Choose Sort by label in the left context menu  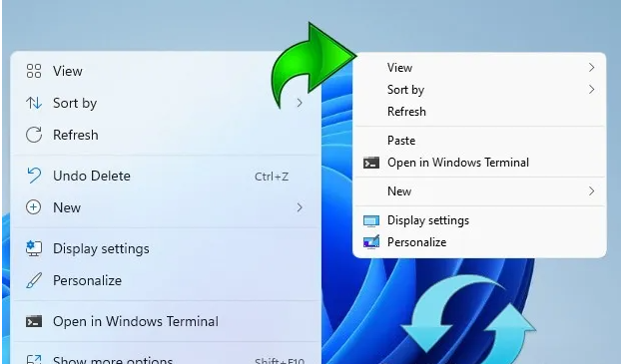point(75,104)
